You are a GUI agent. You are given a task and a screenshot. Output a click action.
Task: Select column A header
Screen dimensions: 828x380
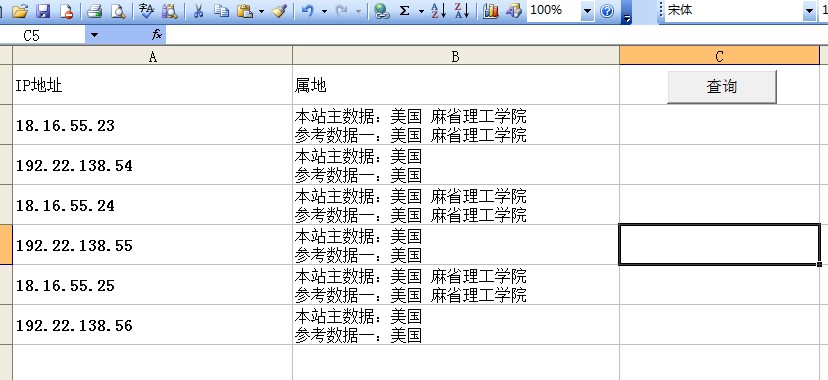tap(153, 55)
